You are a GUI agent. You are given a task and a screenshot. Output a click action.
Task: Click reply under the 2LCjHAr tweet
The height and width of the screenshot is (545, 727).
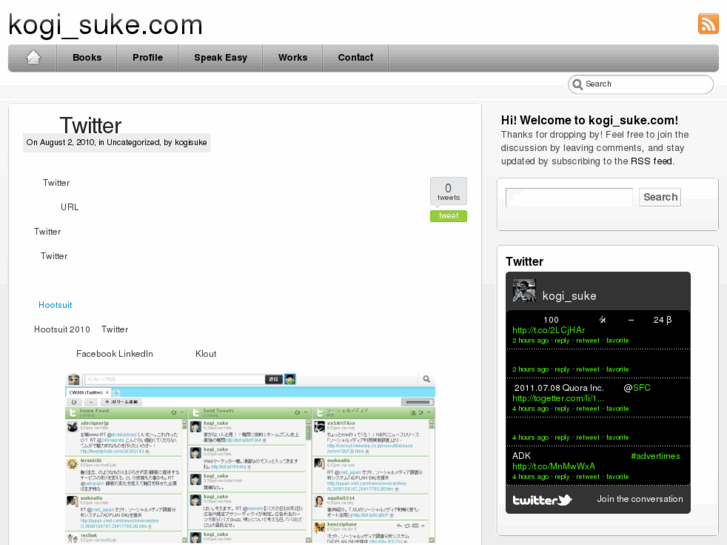(562, 340)
